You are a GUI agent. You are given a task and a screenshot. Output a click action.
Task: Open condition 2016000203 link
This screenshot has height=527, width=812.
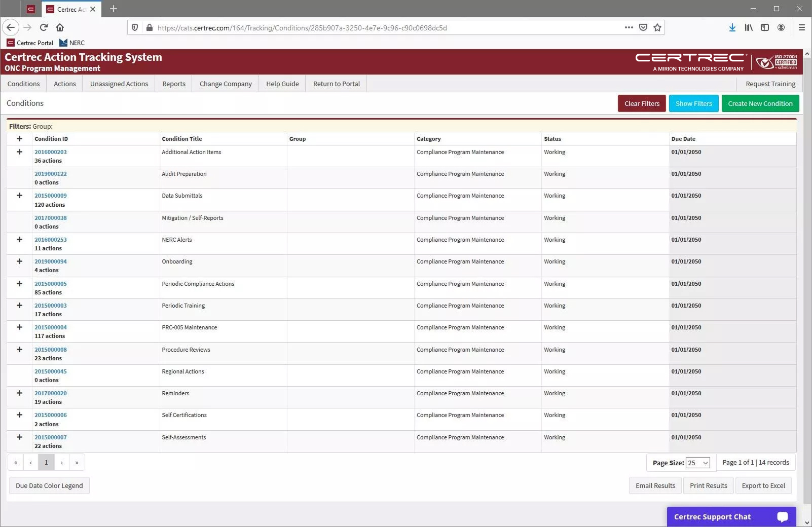pos(51,152)
